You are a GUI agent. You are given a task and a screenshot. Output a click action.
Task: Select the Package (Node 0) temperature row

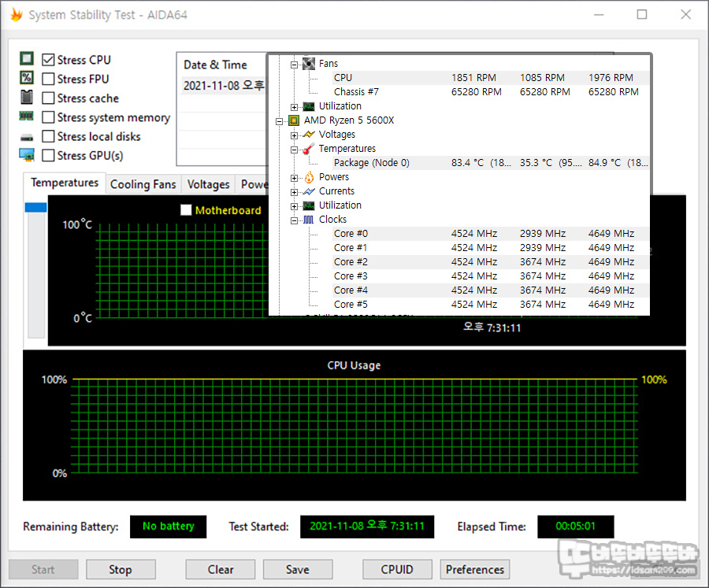491,163
